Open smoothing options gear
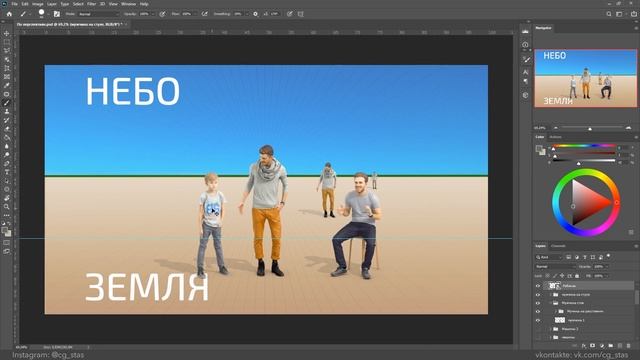Viewport: 640px width, 360px height. [256, 14]
